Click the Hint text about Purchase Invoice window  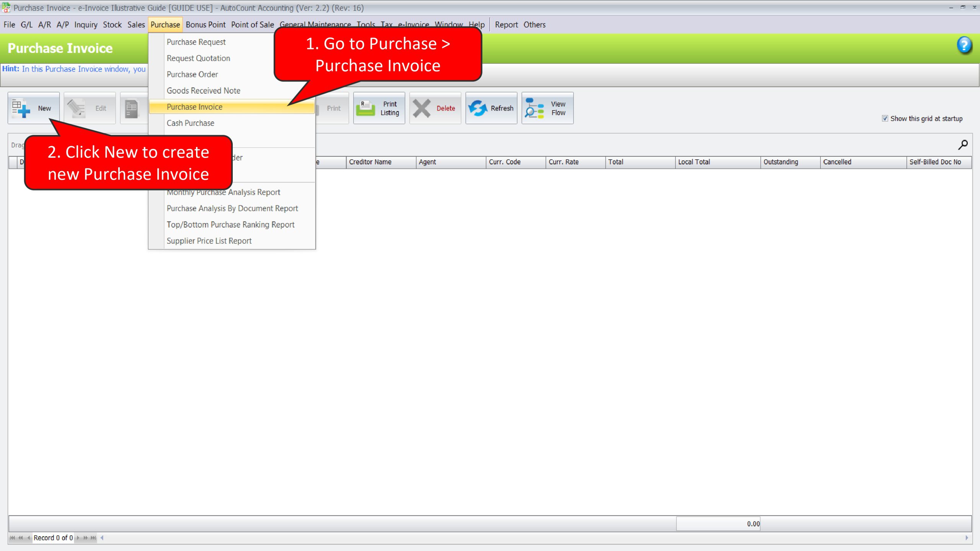click(74, 69)
